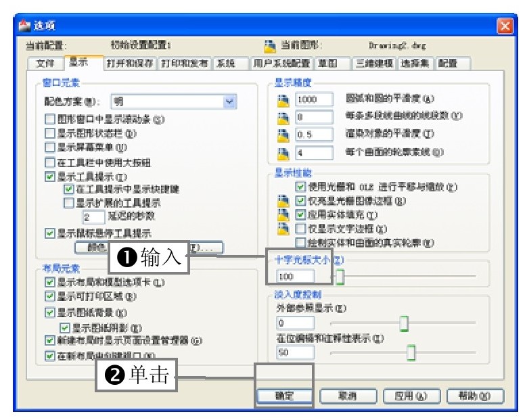
Task: Switch to the 三维建模 tab
Action: [374, 64]
